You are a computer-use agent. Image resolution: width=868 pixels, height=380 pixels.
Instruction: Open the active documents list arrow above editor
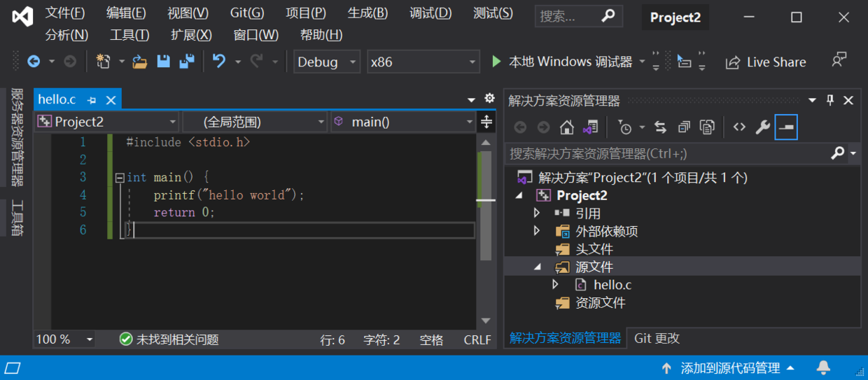click(x=471, y=100)
